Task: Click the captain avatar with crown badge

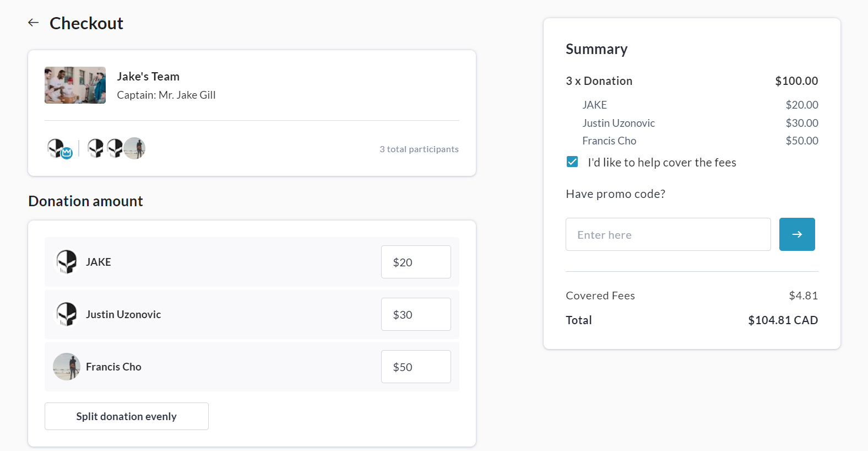Action: 57,148
